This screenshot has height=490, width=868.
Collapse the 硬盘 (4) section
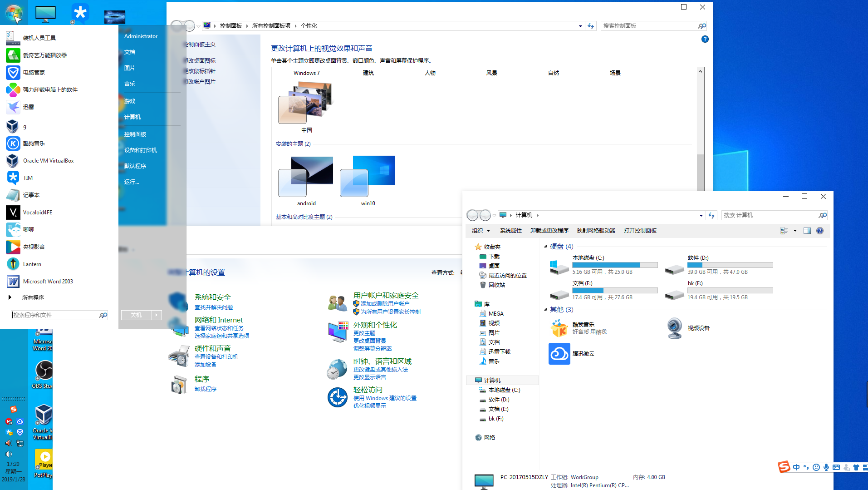click(x=546, y=246)
